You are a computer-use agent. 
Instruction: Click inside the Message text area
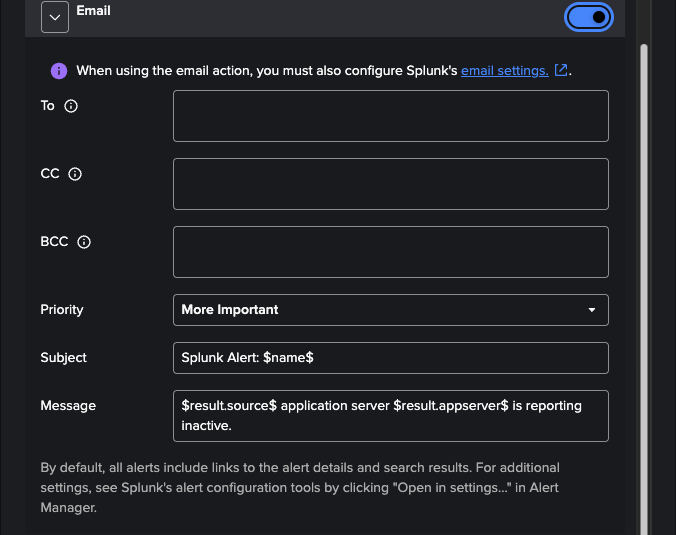(x=390, y=415)
